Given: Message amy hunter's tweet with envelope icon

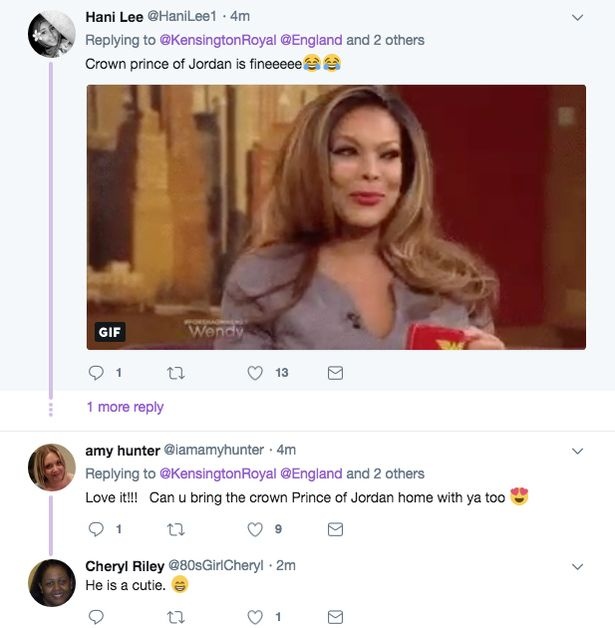Looking at the screenshot, I should point(335,529).
